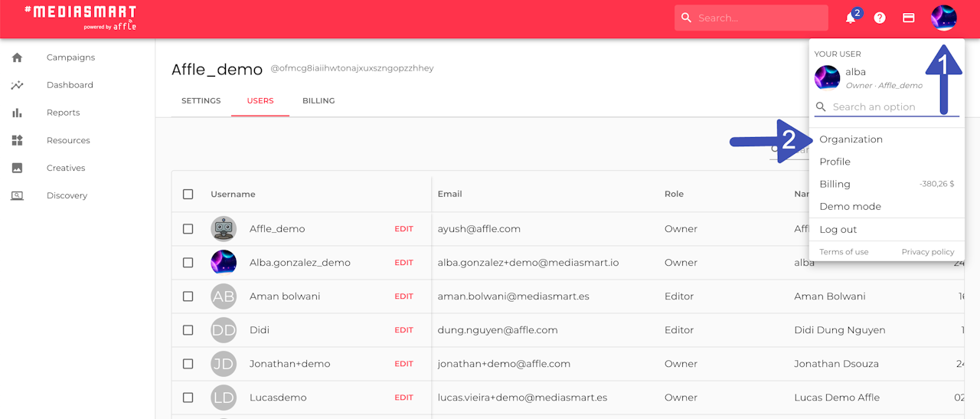Check the Affle_demo row checkbox

click(x=188, y=228)
